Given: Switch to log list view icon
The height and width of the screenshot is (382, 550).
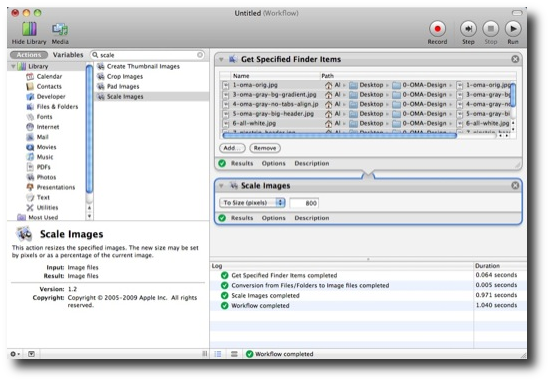Looking at the screenshot, I should click(x=218, y=354).
